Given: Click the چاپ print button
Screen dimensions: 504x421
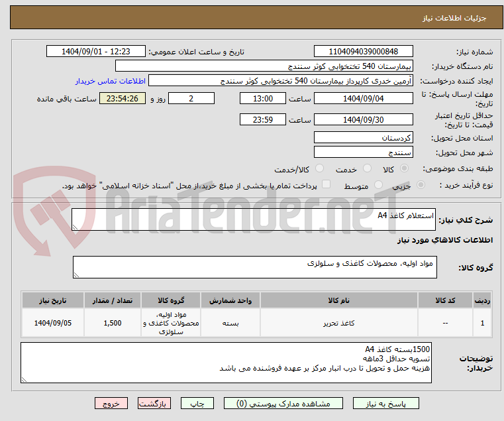Looking at the screenshot, I should pos(197,403).
